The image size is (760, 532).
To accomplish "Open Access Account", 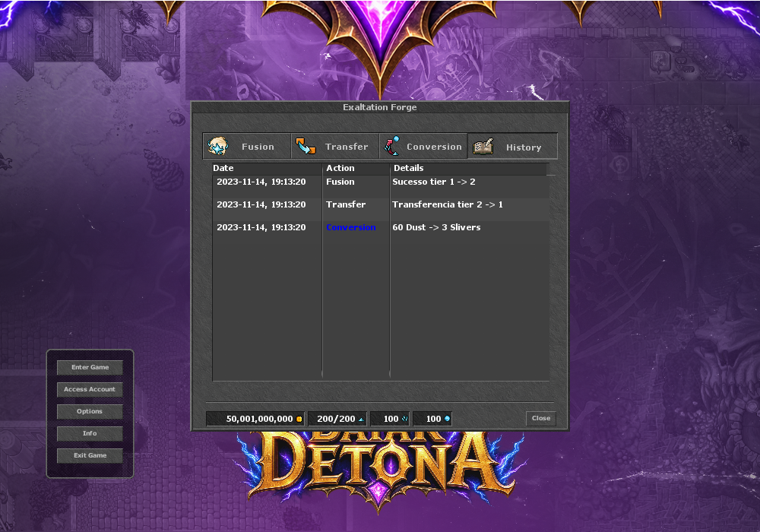I will 90,389.
